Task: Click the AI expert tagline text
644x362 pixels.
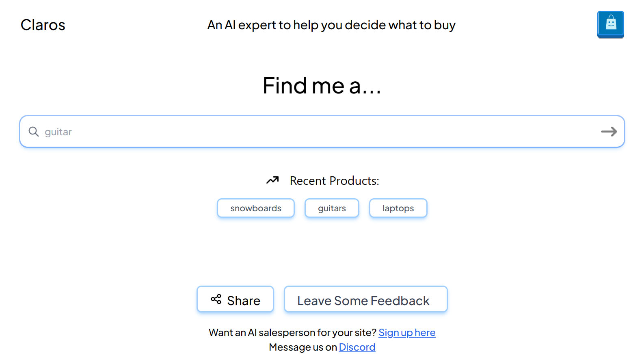Action: pyautogui.click(x=331, y=25)
